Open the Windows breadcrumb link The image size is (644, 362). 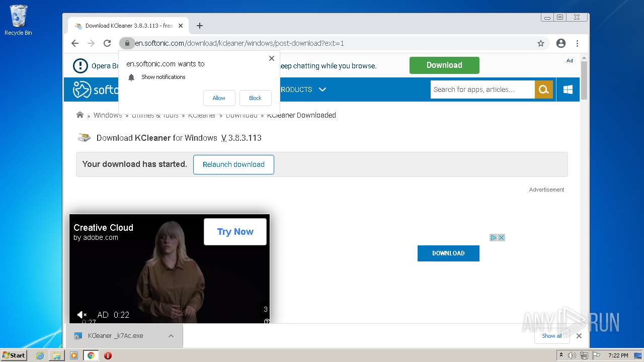[108, 115]
